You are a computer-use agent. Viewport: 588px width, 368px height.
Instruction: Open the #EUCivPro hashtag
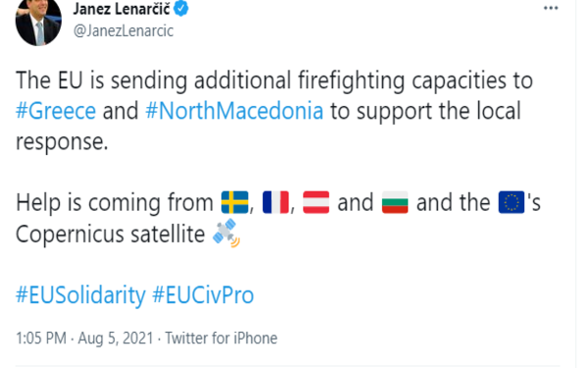[203, 295]
